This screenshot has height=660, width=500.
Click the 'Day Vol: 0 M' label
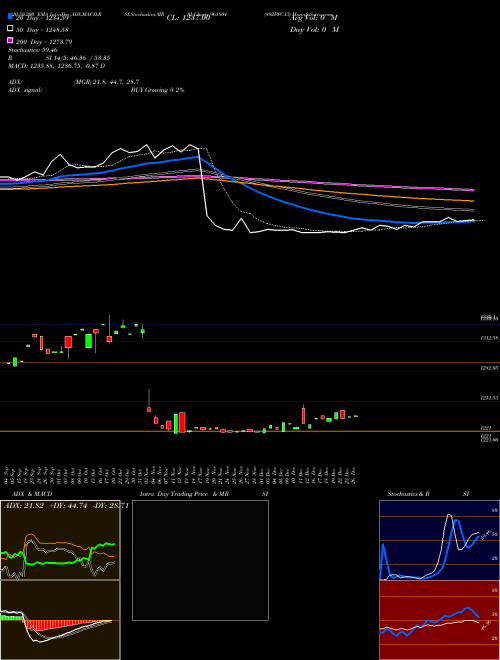(314, 30)
